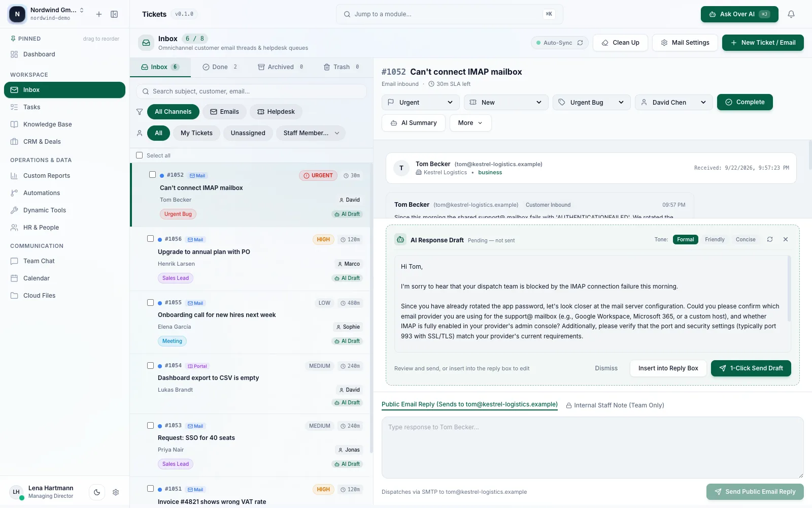812x508 pixels.
Task: Open Knowledge Base
Action: tap(65, 124)
